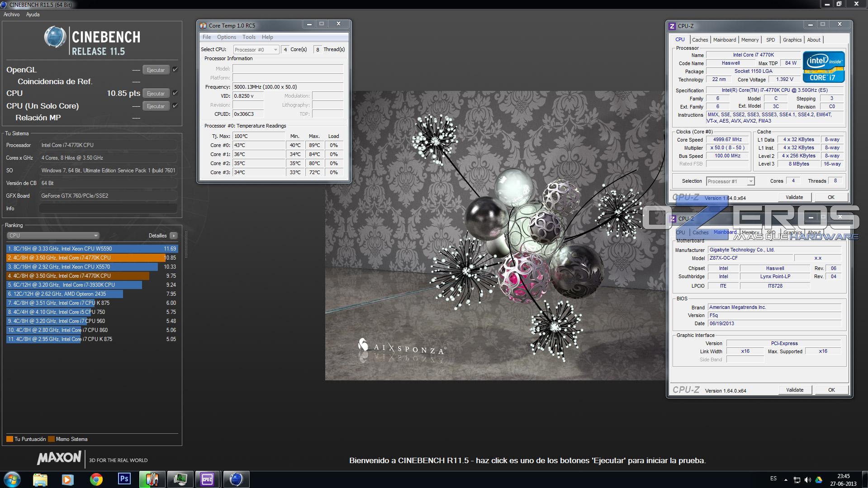Click the MAXON logo
Screen dimensions: 868x488
point(59,458)
